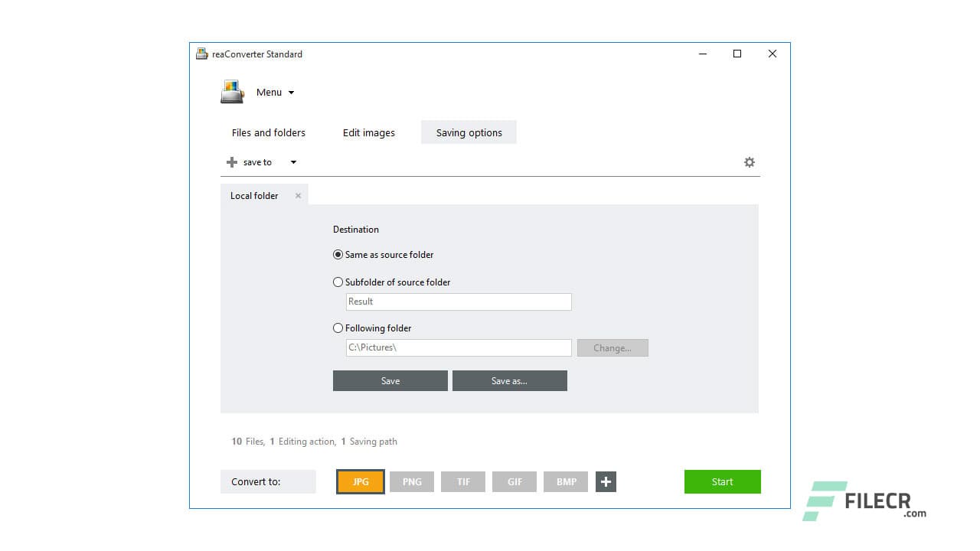
Task: Switch to the Files and folders tab
Action: coord(268,132)
